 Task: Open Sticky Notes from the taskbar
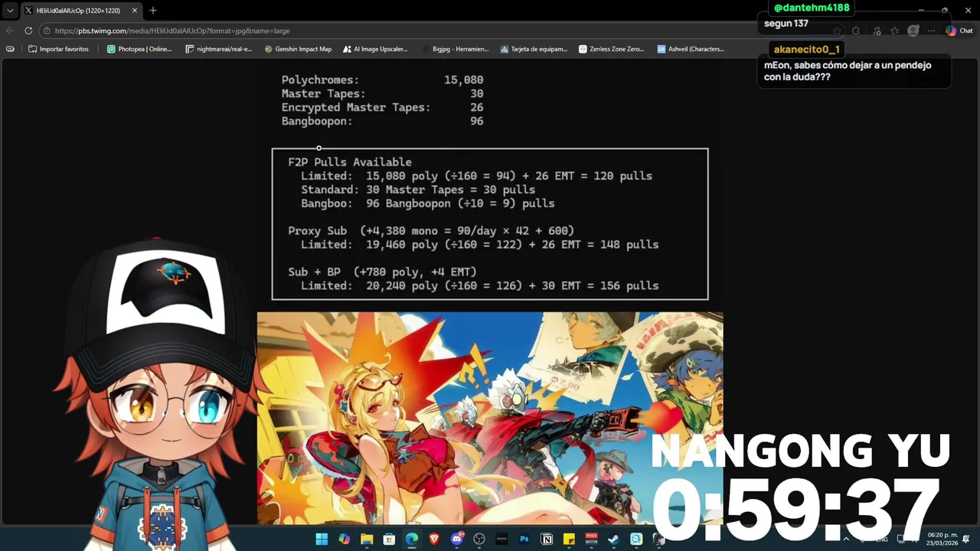[569, 540]
